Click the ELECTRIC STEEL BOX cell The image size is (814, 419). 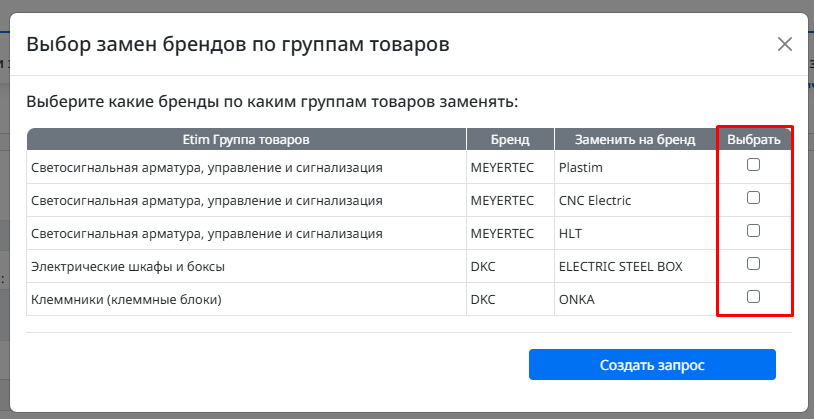pos(635,266)
